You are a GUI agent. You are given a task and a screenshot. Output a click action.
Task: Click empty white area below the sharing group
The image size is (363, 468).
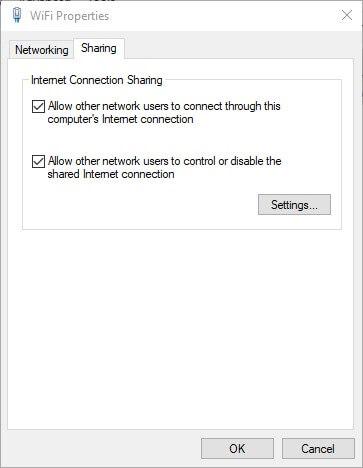[180, 327]
